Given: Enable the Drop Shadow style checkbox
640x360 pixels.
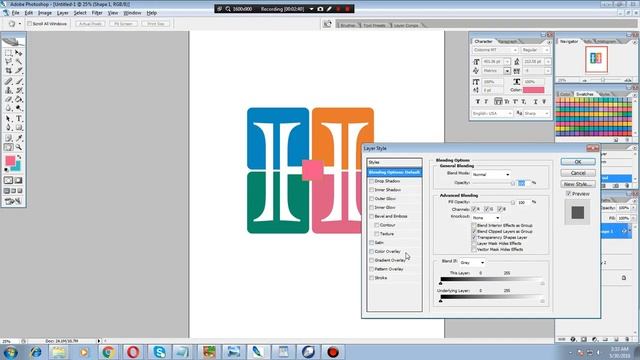Looking at the screenshot, I should pos(371,181).
